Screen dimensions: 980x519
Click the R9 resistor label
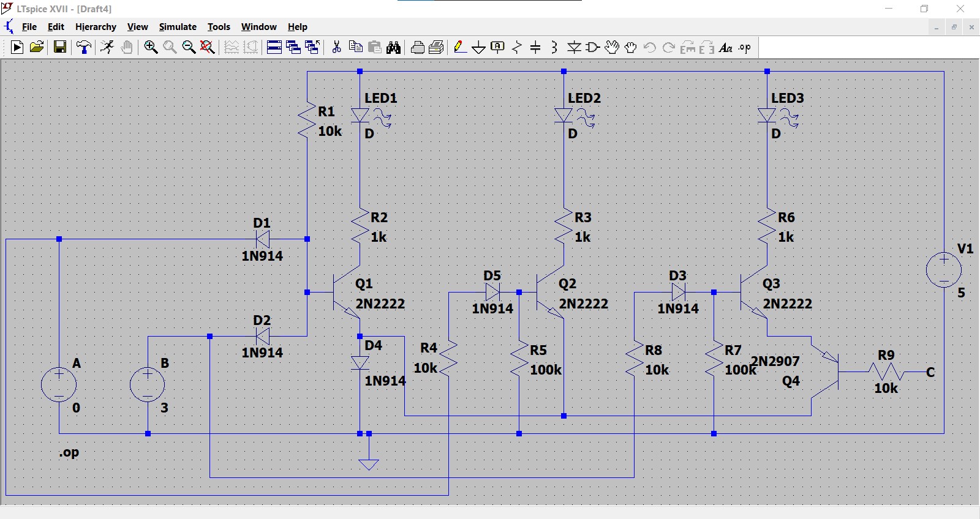(x=886, y=355)
